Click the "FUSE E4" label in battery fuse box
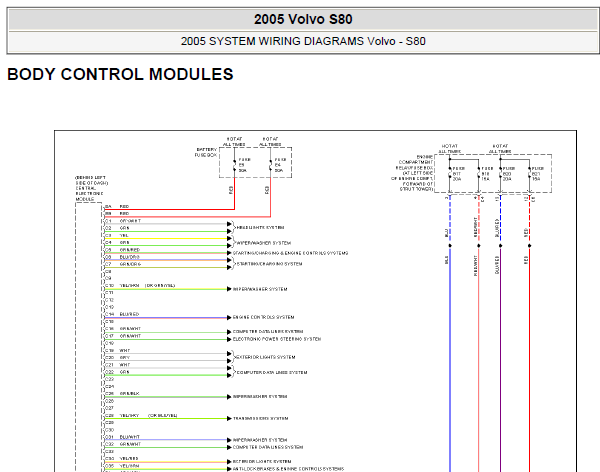The height and width of the screenshot is (472, 600). click(280, 165)
